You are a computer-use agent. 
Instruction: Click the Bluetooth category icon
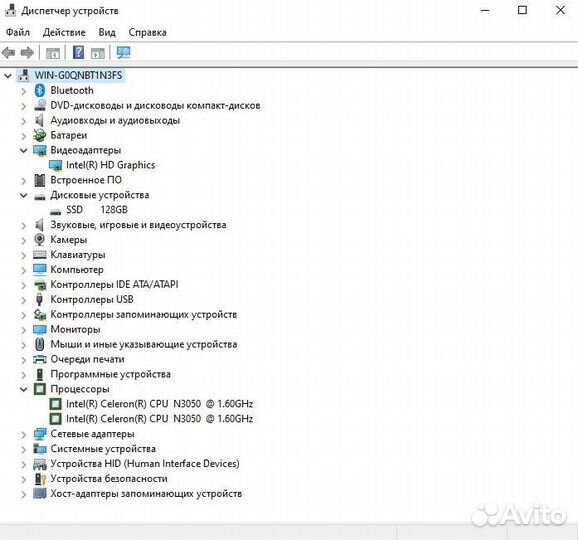[39, 90]
